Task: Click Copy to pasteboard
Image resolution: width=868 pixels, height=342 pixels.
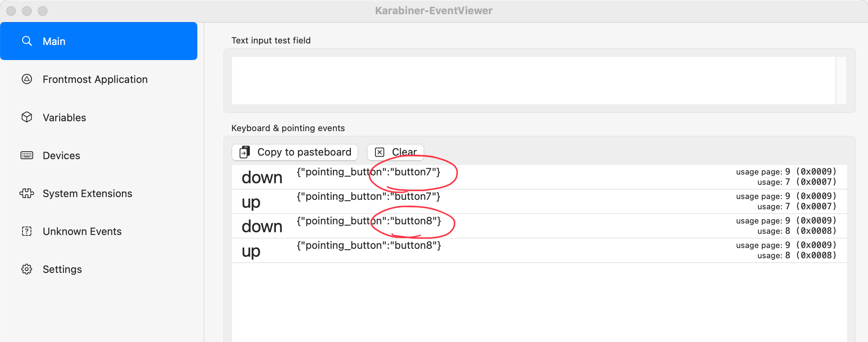Action: 294,152
